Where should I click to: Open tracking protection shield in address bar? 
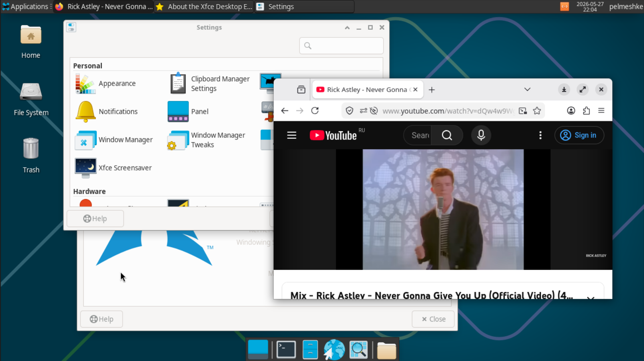(x=349, y=111)
